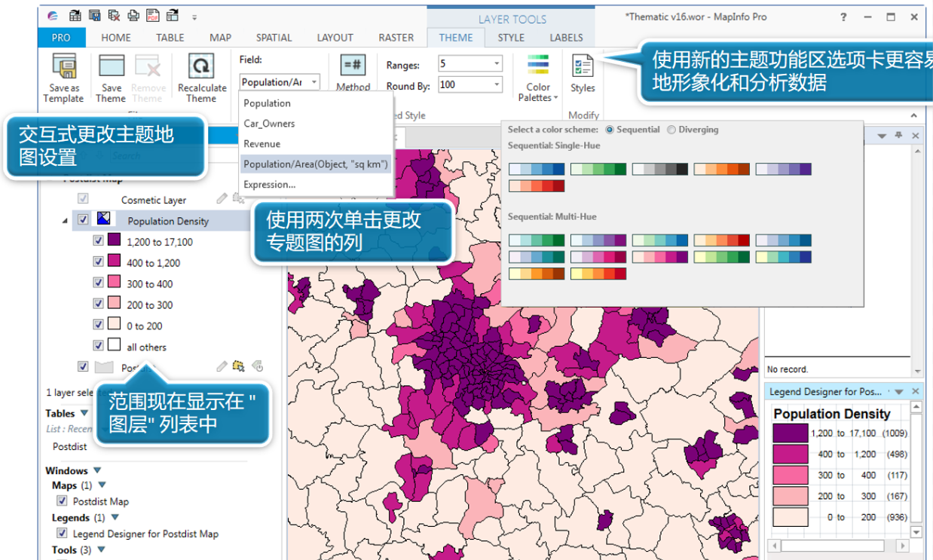Click the auto label icon on Postdist layer row

click(258, 366)
